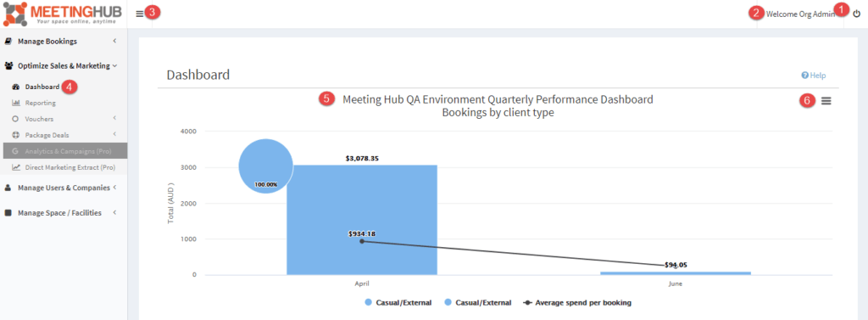Click the Dashboard gauge icon
The width and height of the screenshot is (868, 320).
15,87
